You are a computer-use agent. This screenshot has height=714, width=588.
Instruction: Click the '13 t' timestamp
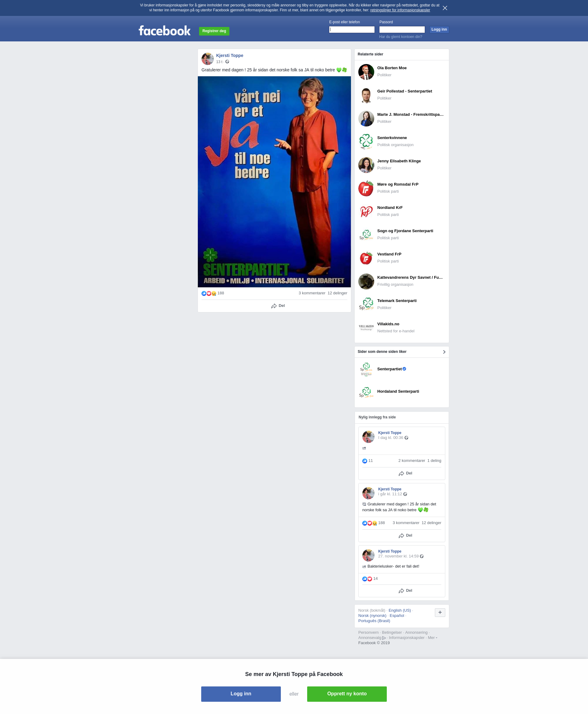[219, 62]
